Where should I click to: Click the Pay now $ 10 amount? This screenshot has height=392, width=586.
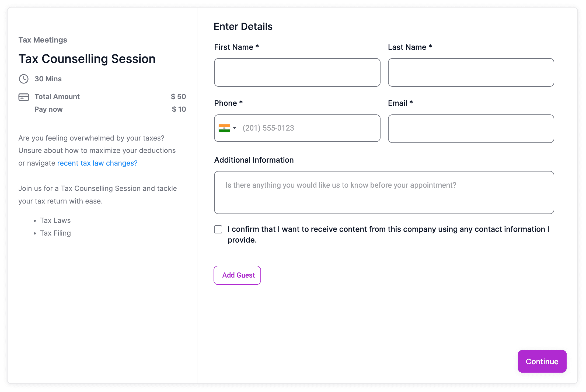click(179, 109)
